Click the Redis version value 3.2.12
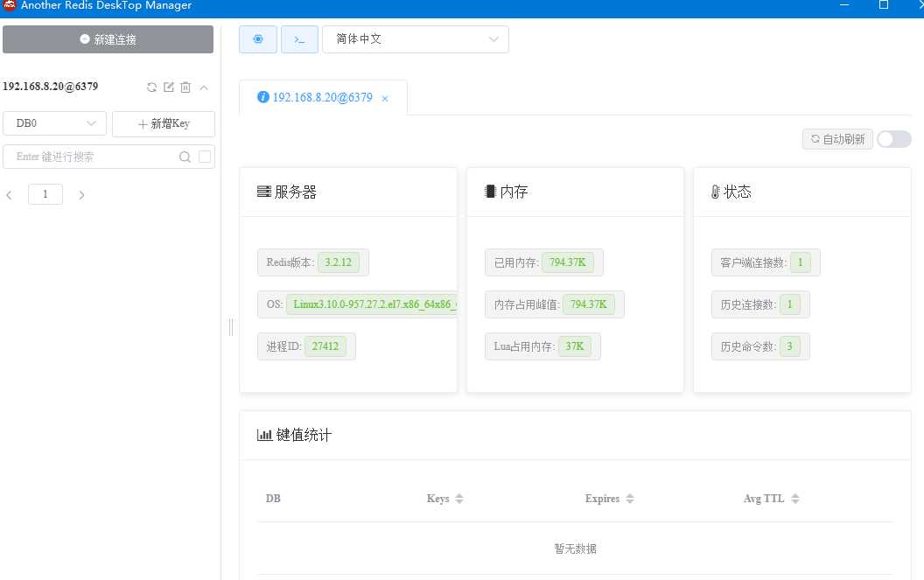 click(x=339, y=262)
